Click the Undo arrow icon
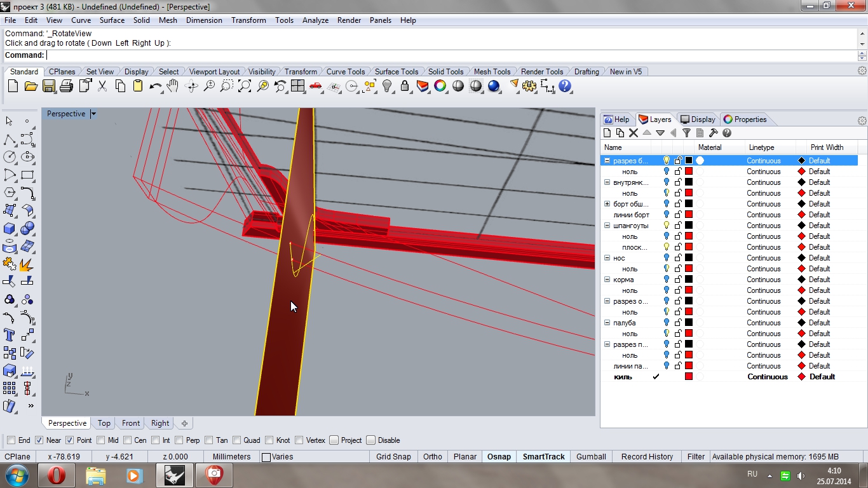 pyautogui.click(x=155, y=86)
